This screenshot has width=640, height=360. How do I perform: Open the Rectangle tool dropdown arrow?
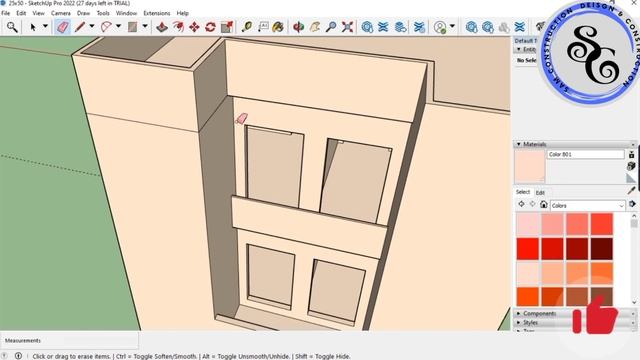tap(145, 26)
